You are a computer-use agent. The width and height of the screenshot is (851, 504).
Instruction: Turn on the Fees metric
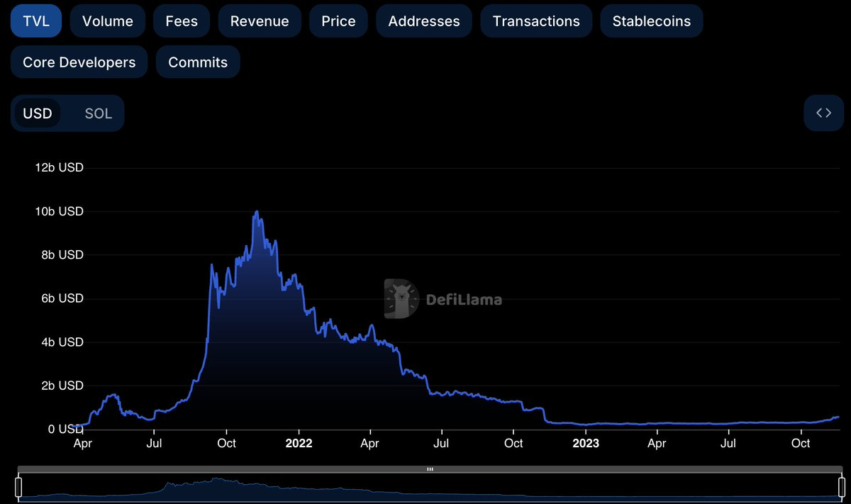tap(182, 21)
